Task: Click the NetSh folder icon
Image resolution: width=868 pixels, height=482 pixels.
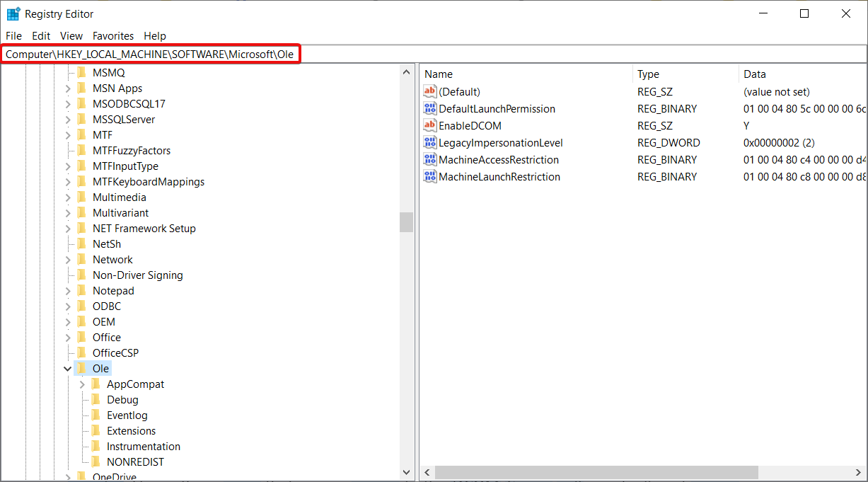Action: 81,243
